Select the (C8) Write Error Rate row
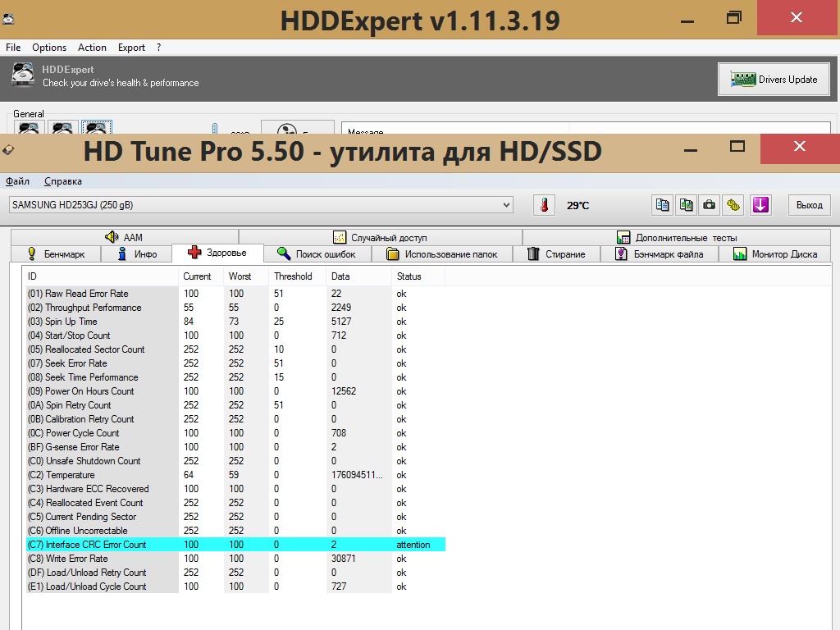The width and height of the screenshot is (840, 630). (x=235, y=558)
